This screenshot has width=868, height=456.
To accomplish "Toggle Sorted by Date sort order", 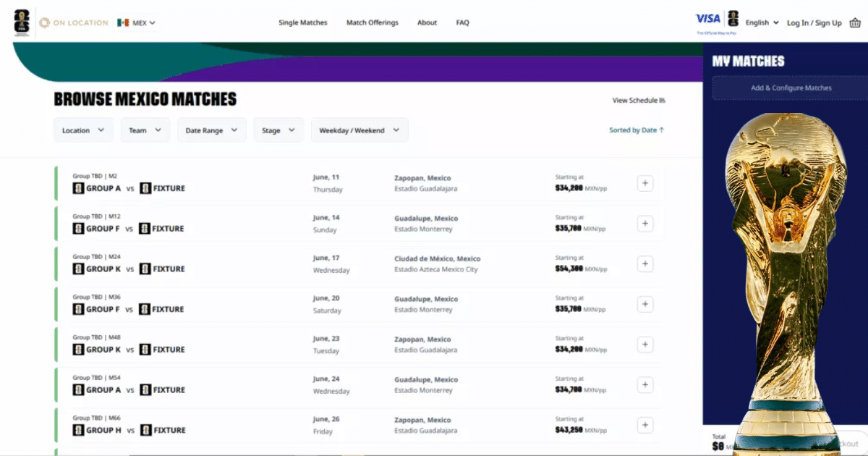I will pyautogui.click(x=637, y=130).
